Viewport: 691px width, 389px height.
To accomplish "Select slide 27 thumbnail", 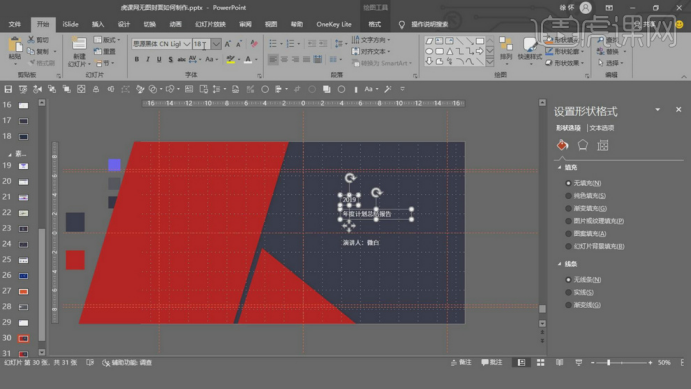I will [x=23, y=291].
